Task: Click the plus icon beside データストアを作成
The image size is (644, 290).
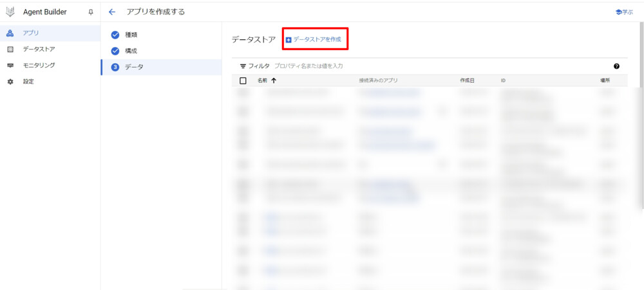Action: (x=289, y=40)
